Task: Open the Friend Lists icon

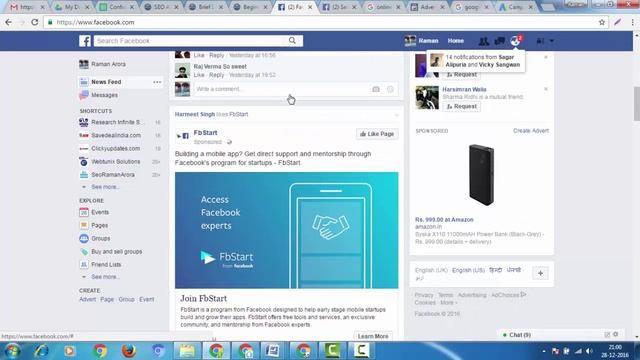Action: point(84,264)
